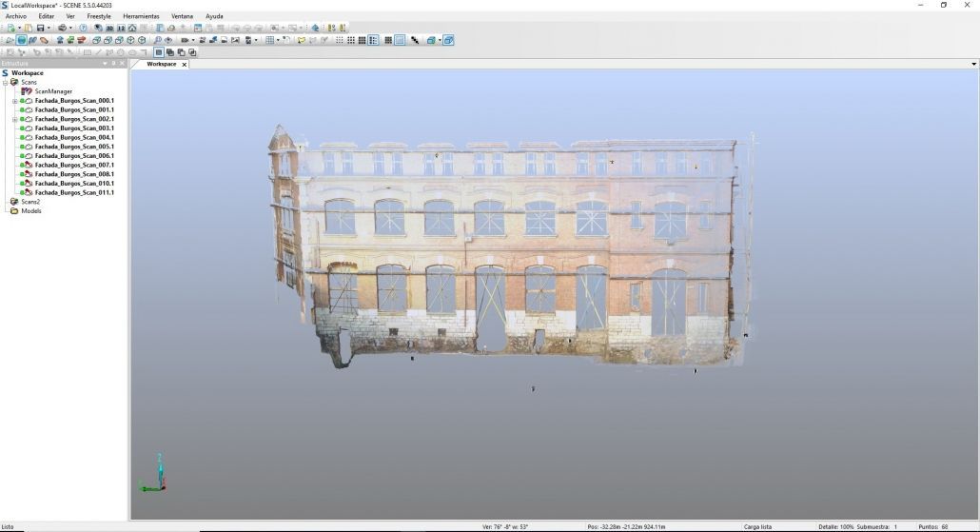Click the magnifier zoom icon

tap(158, 40)
